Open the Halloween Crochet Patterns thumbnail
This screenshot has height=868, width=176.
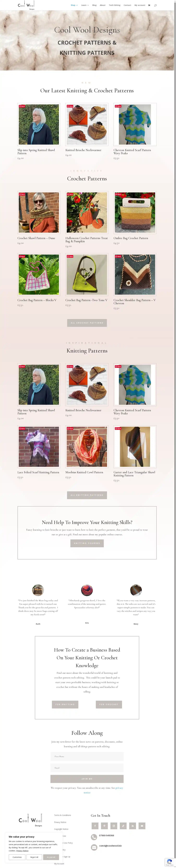[x=87, y=213]
